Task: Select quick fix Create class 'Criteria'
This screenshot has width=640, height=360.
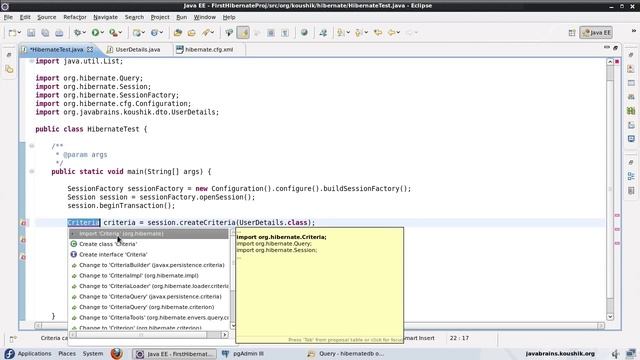Action: pos(149,244)
